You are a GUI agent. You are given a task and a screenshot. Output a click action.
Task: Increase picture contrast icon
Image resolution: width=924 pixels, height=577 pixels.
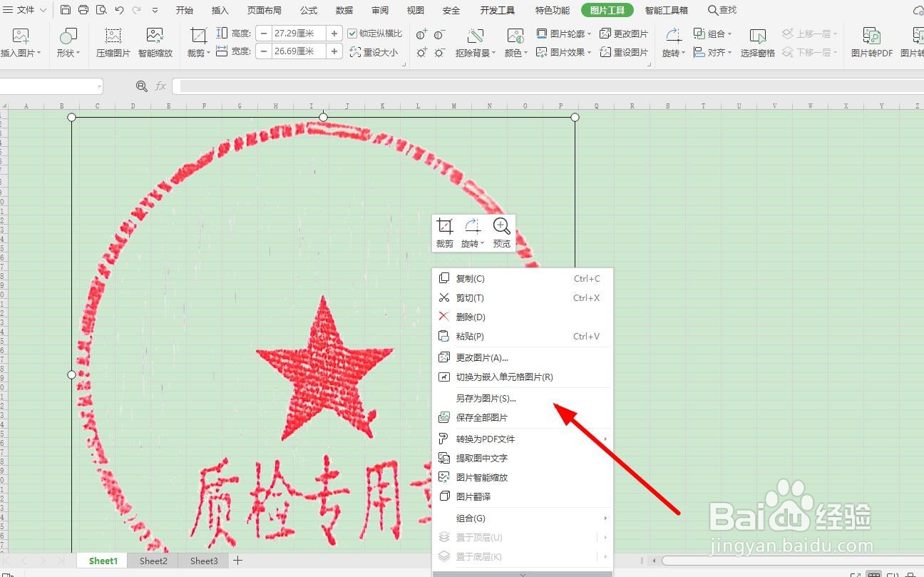point(422,34)
